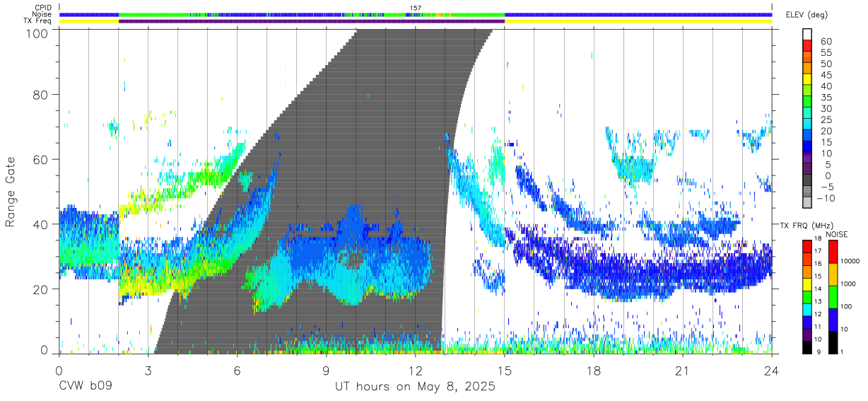Click the 45 tick on the elevation colorbar
The width and height of the screenshot is (868, 401).
(826, 75)
